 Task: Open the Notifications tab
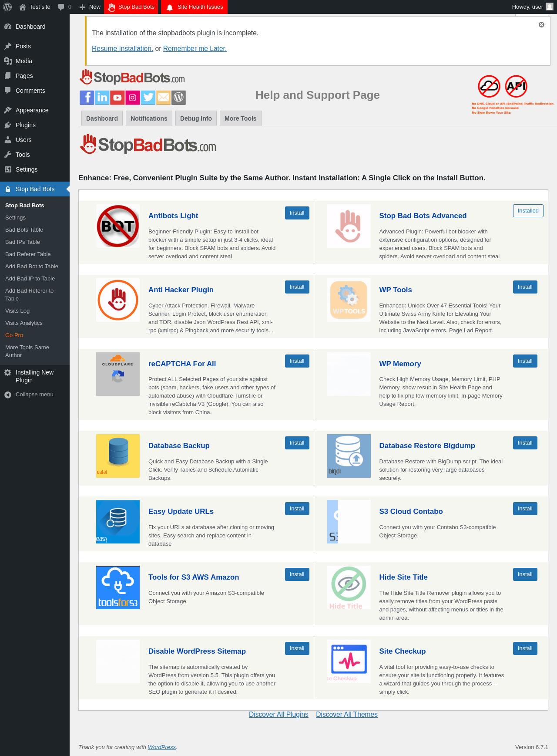coord(149,118)
